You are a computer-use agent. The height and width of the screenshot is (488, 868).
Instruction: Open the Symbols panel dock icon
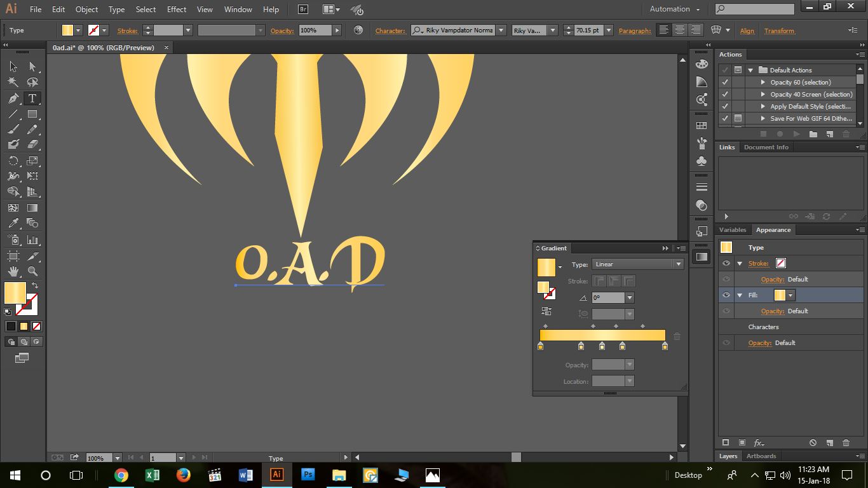[702, 161]
